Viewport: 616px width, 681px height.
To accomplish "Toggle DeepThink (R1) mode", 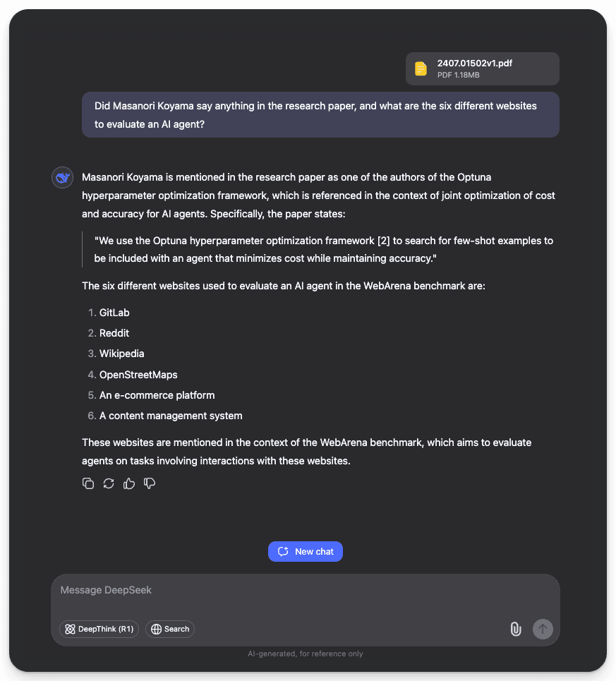I will [99, 629].
